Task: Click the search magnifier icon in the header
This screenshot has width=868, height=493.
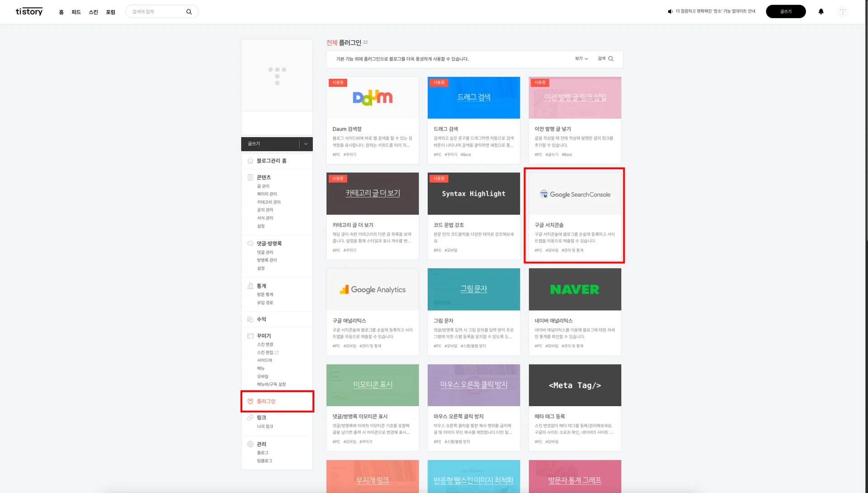Action: pyautogui.click(x=189, y=12)
